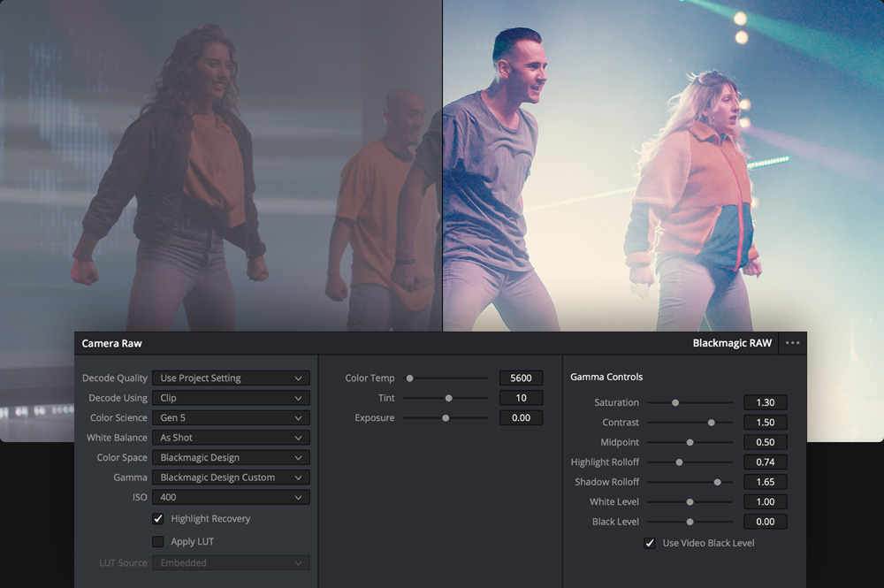Enable the Highlight Recovery checkbox
Viewport: 884px width, 588px height.
(x=158, y=519)
